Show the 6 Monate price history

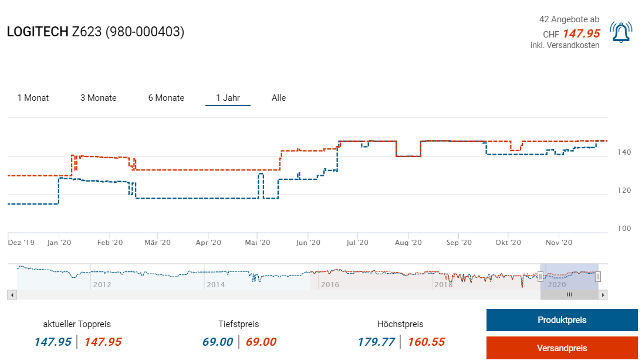tap(166, 98)
